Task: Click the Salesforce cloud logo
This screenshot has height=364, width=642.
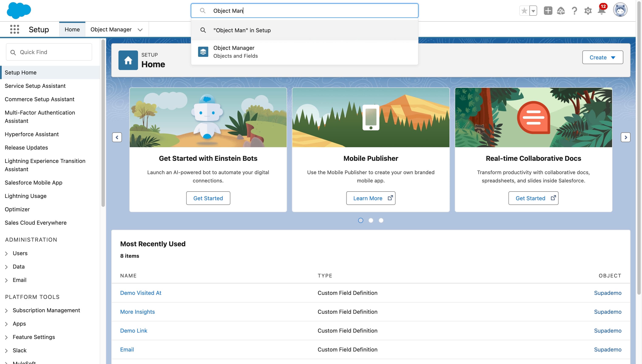Action: click(x=19, y=11)
